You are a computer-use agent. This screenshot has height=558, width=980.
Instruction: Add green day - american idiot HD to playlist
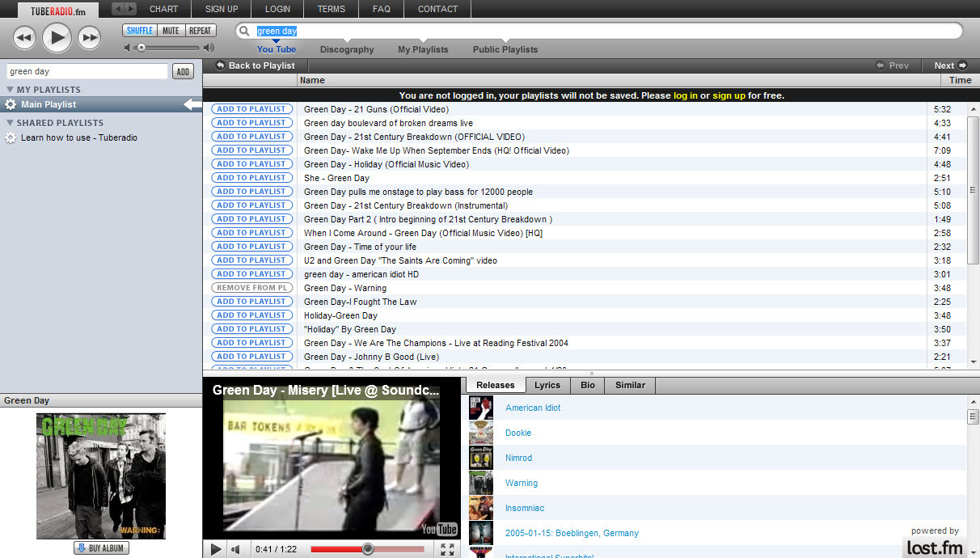[251, 274]
